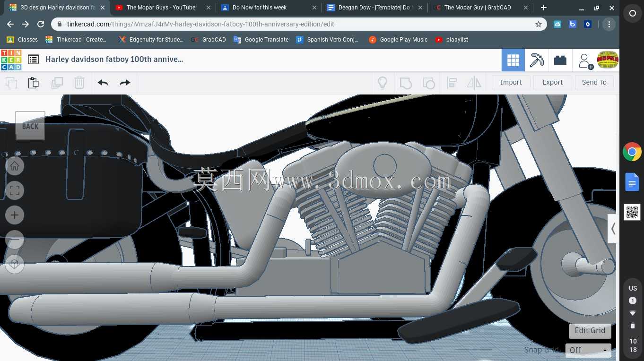Viewport: 644px width, 361px height.
Task: Open the Classes bookmark
Action: click(x=22, y=40)
